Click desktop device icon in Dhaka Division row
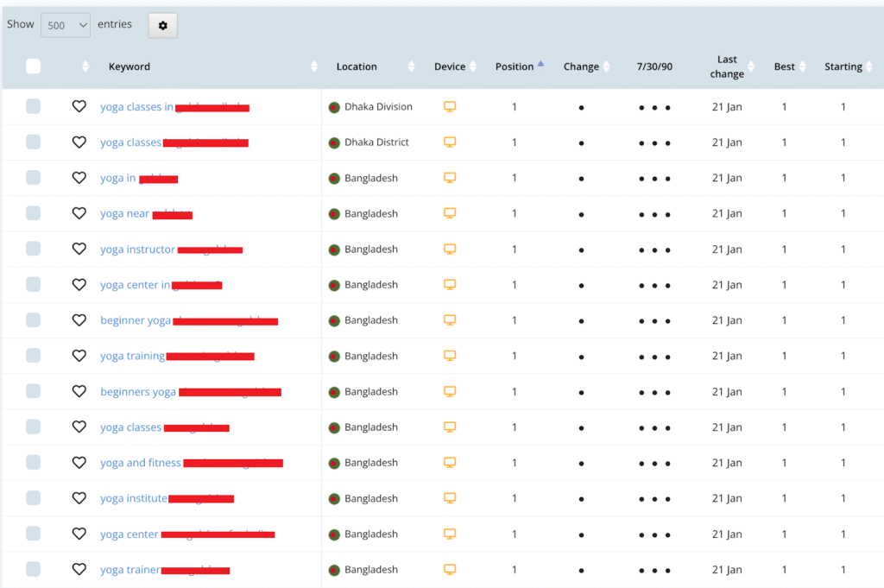 point(450,107)
